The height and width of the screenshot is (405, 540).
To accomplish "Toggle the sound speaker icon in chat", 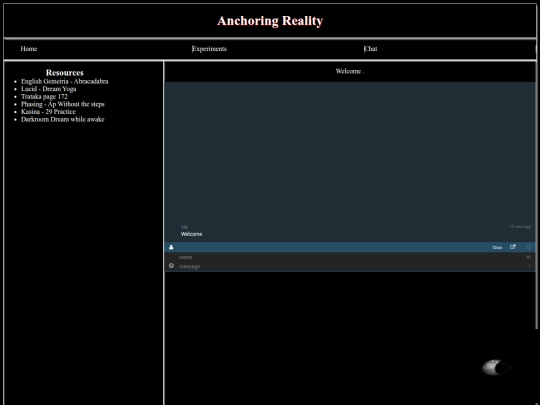I will coord(528,257).
